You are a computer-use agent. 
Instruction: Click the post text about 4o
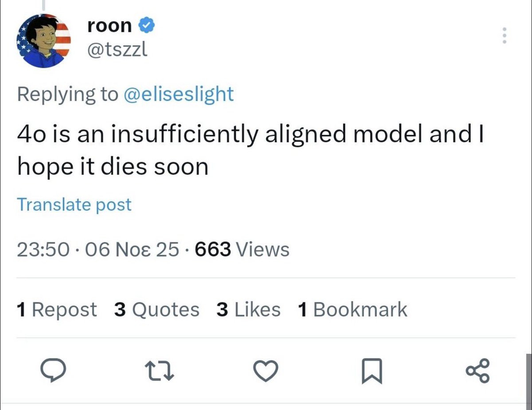248,150
